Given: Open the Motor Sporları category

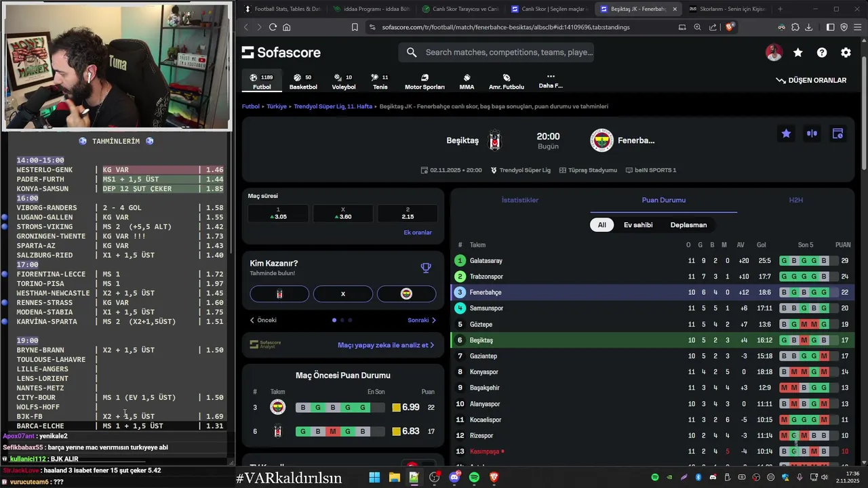Looking at the screenshot, I should 425,81.
